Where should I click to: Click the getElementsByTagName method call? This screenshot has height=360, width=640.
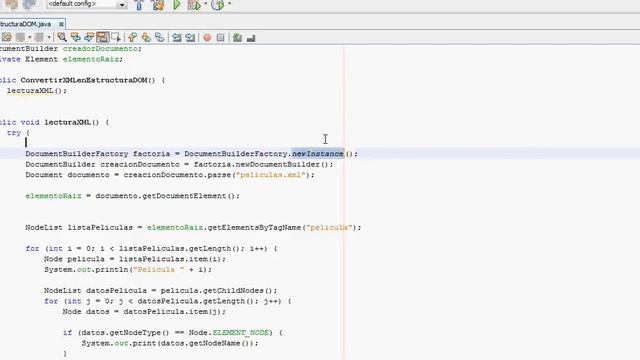[x=254, y=227]
